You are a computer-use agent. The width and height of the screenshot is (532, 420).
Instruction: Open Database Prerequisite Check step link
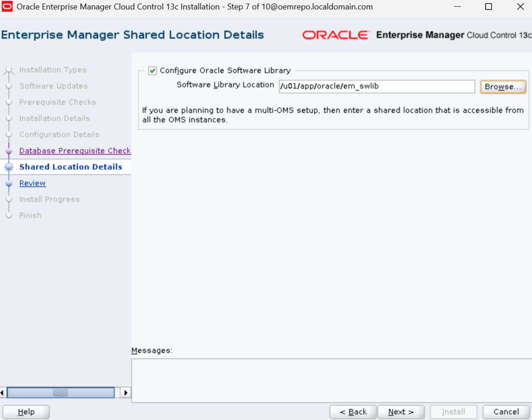pyautogui.click(x=75, y=150)
